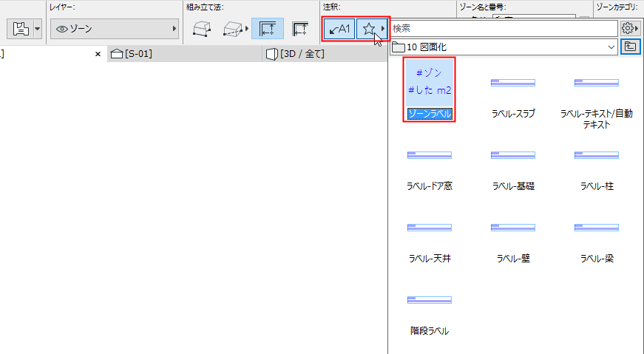644x354 pixels.
Task: Click the zone tool icon at far left
Action: [x=21, y=29]
